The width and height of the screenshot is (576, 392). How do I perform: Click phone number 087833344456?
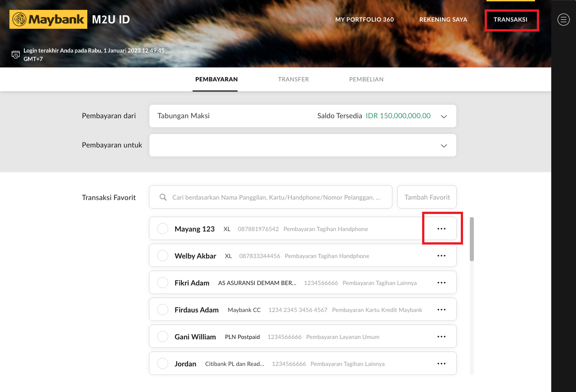coord(260,256)
